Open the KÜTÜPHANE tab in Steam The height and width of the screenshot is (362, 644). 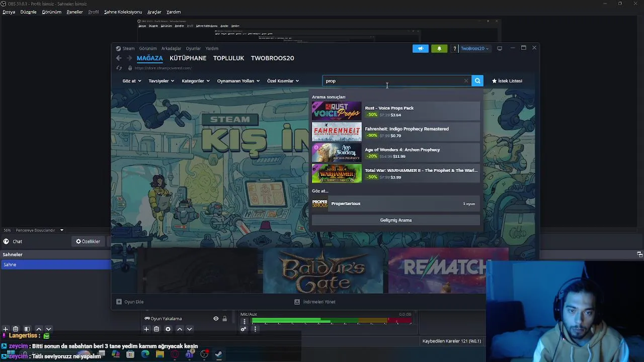click(188, 58)
